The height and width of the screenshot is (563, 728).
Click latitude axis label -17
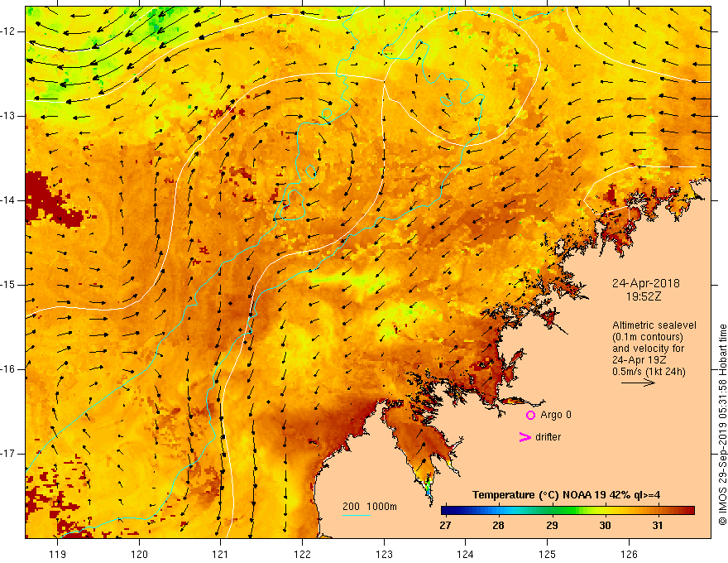(8, 454)
